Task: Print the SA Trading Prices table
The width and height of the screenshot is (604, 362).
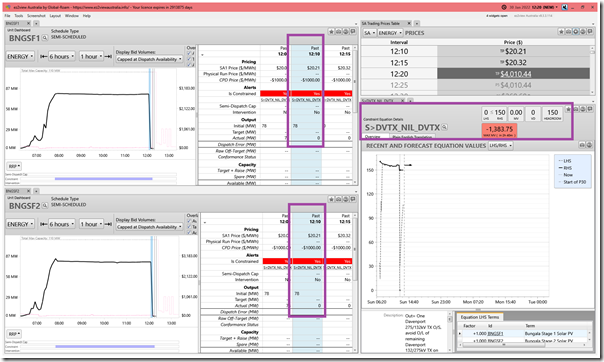Action: 582,32
